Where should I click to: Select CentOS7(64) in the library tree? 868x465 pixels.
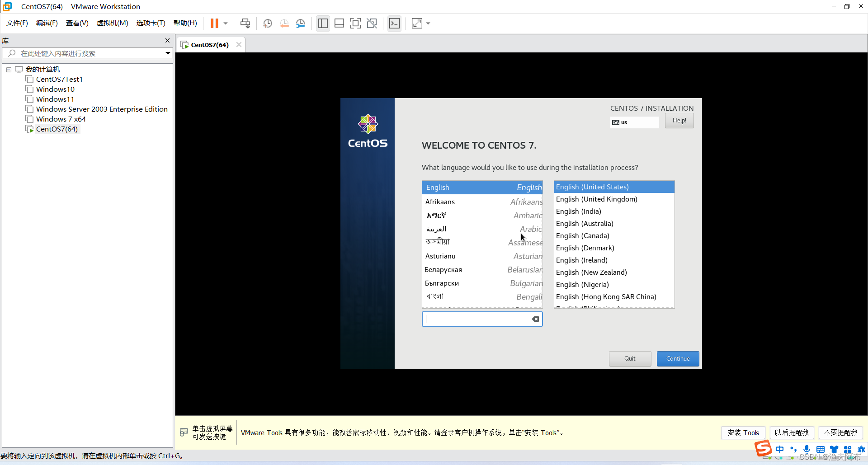pyautogui.click(x=57, y=129)
